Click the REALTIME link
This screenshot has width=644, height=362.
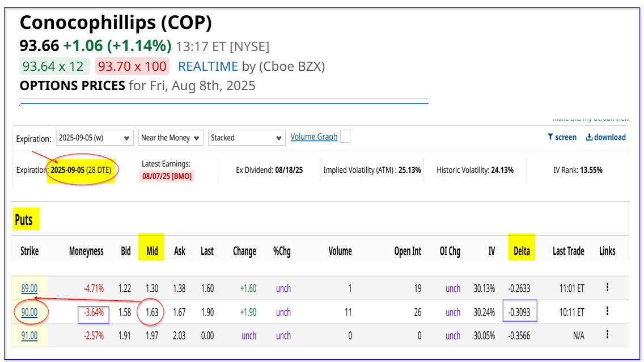[x=208, y=66]
